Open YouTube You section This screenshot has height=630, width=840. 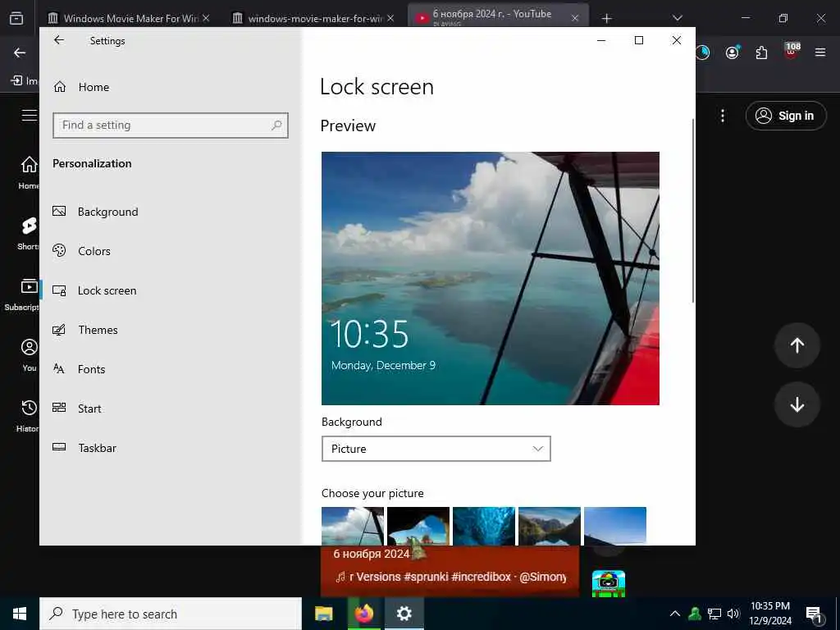[x=29, y=354]
